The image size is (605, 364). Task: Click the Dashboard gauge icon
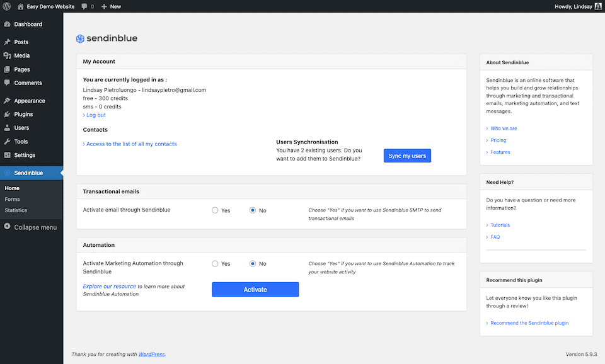coord(7,24)
